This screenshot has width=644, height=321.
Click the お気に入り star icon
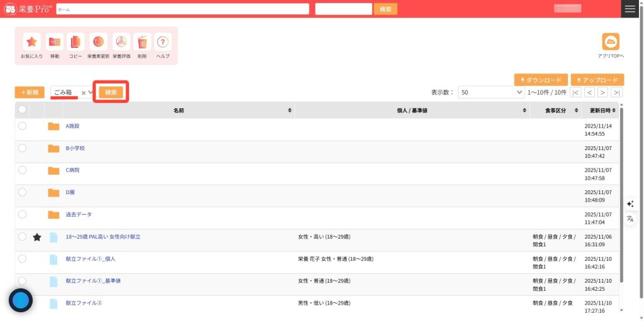(32, 42)
